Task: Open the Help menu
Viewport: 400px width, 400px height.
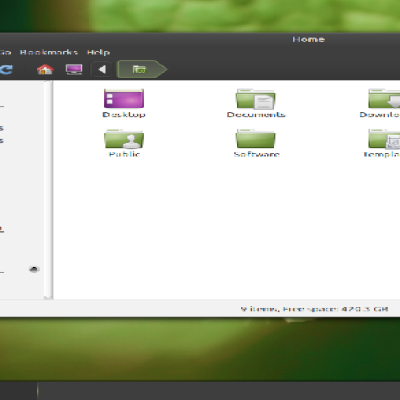Action: tap(98, 52)
